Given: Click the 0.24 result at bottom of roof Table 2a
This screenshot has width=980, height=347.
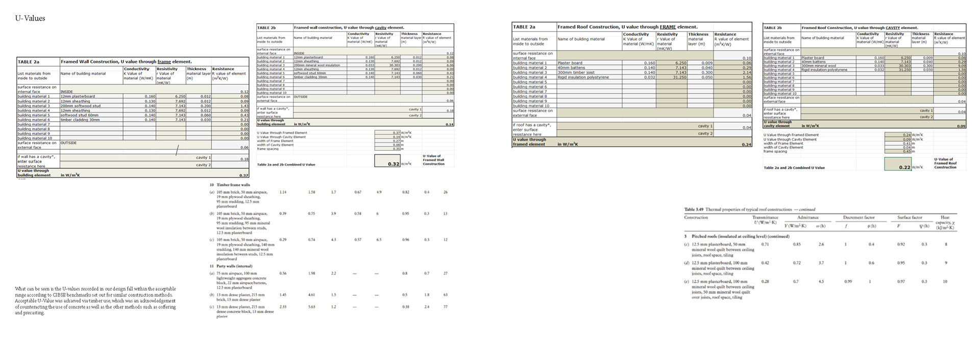Looking at the screenshot, I should (x=747, y=145).
